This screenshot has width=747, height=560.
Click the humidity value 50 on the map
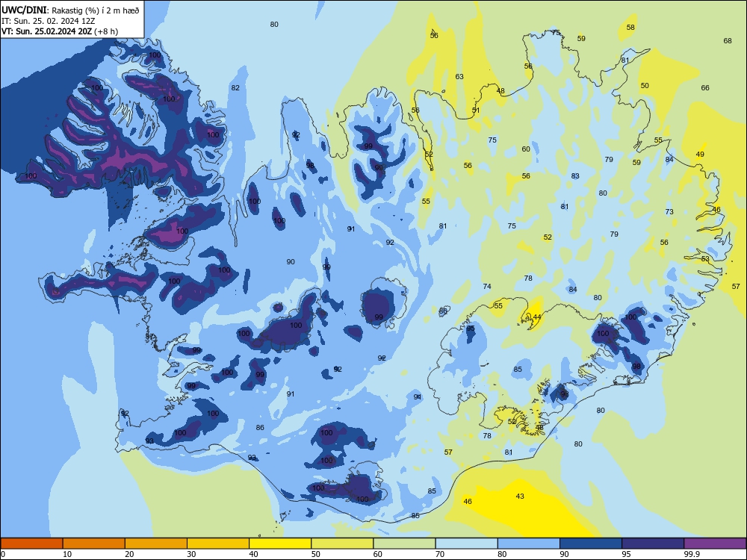(645, 85)
